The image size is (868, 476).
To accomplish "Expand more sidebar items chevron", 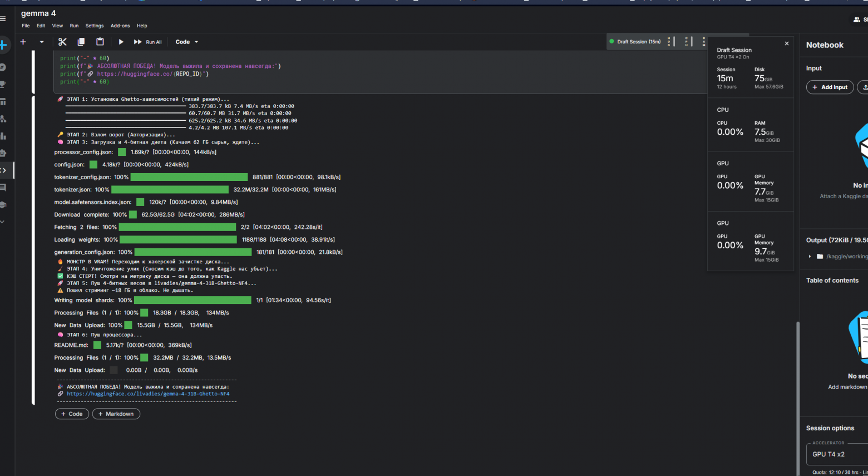I will coord(2,222).
